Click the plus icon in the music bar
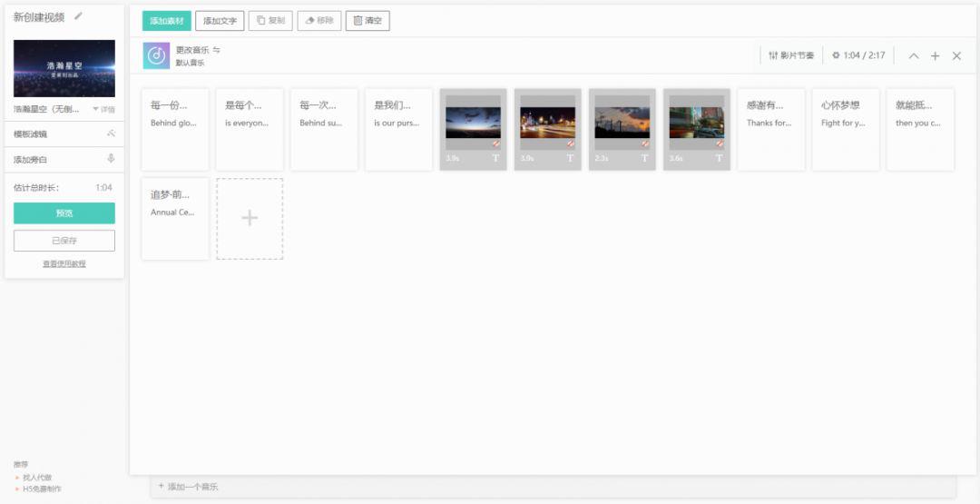 (x=935, y=55)
